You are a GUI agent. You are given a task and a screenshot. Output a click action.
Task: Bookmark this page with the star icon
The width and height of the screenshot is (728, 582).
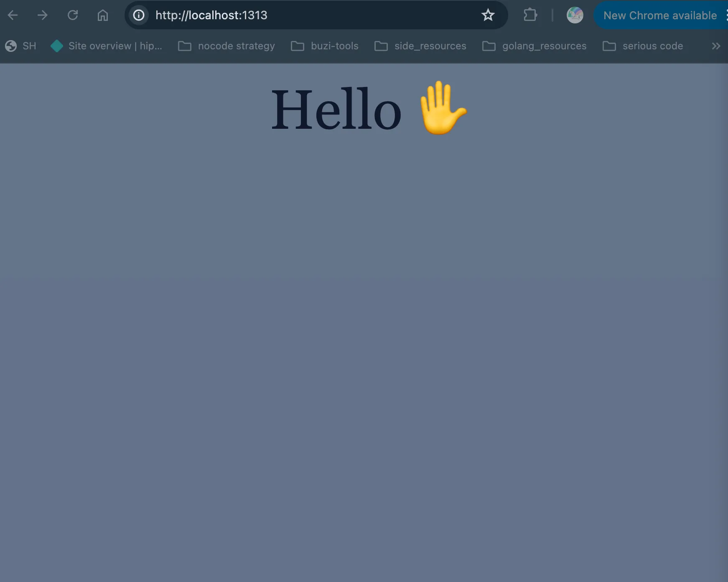(x=488, y=15)
